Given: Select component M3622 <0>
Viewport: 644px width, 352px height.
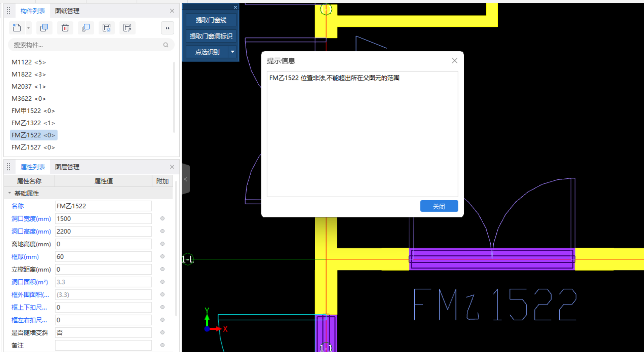Looking at the screenshot, I should tap(29, 99).
